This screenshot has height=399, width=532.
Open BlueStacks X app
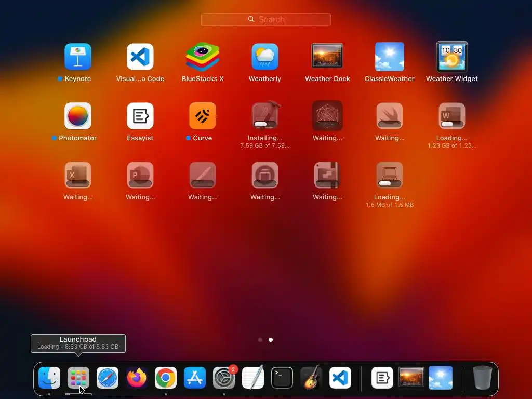tap(203, 56)
